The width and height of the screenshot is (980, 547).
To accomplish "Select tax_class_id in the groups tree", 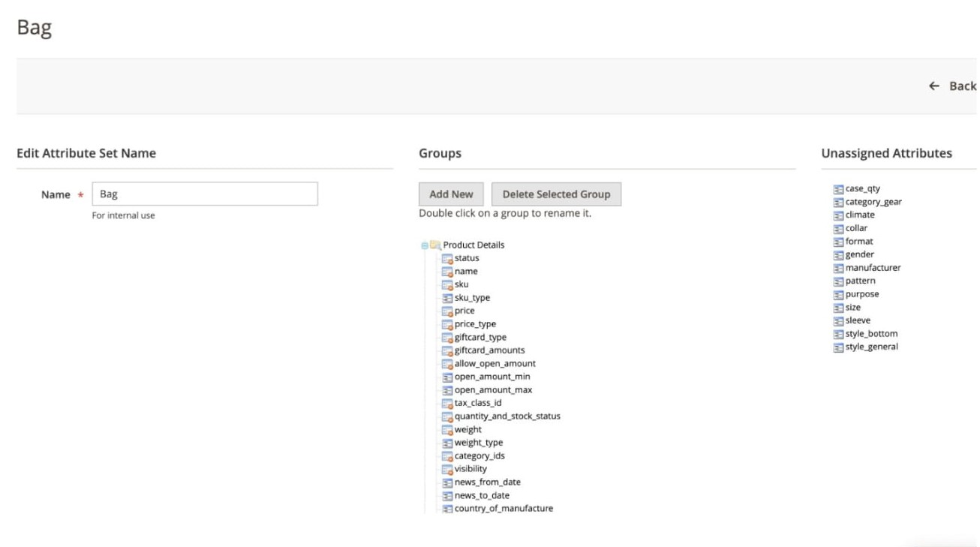I will [x=478, y=403].
